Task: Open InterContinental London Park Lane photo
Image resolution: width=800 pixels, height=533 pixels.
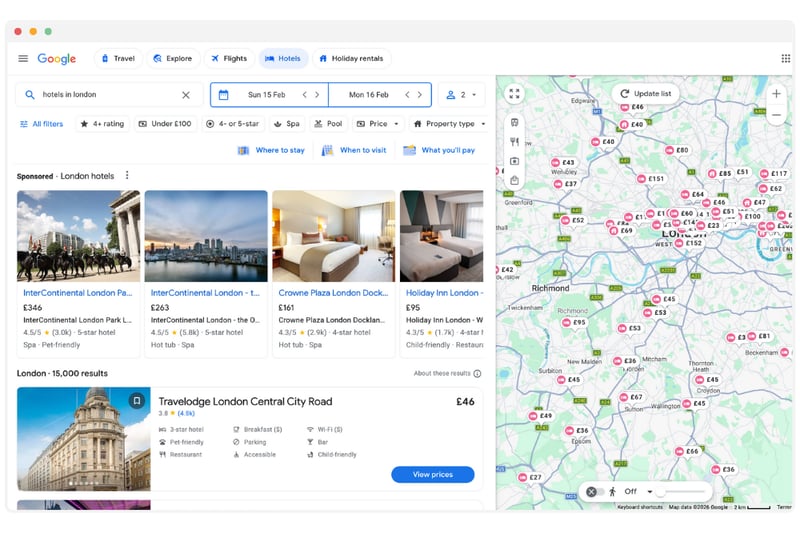Action: coord(79,236)
